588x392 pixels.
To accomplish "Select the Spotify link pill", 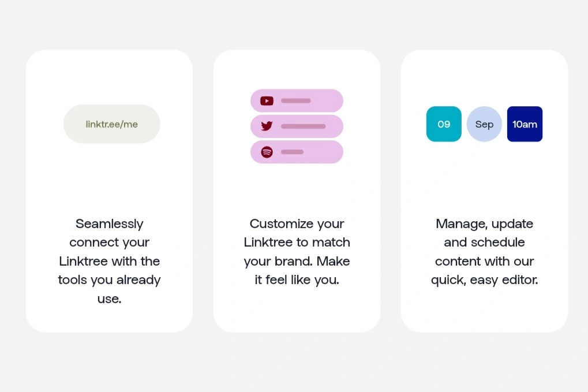I will [x=297, y=152].
